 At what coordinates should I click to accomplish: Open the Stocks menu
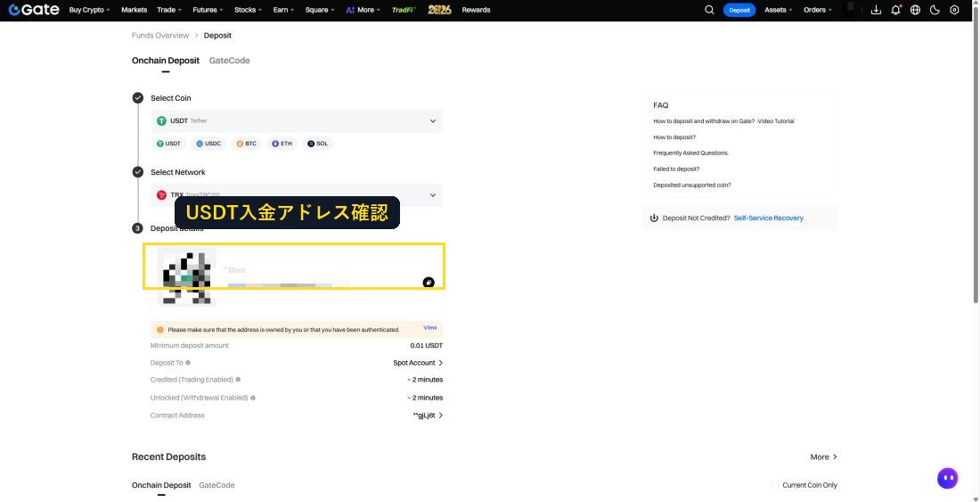pyautogui.click(x=249, y=10)
